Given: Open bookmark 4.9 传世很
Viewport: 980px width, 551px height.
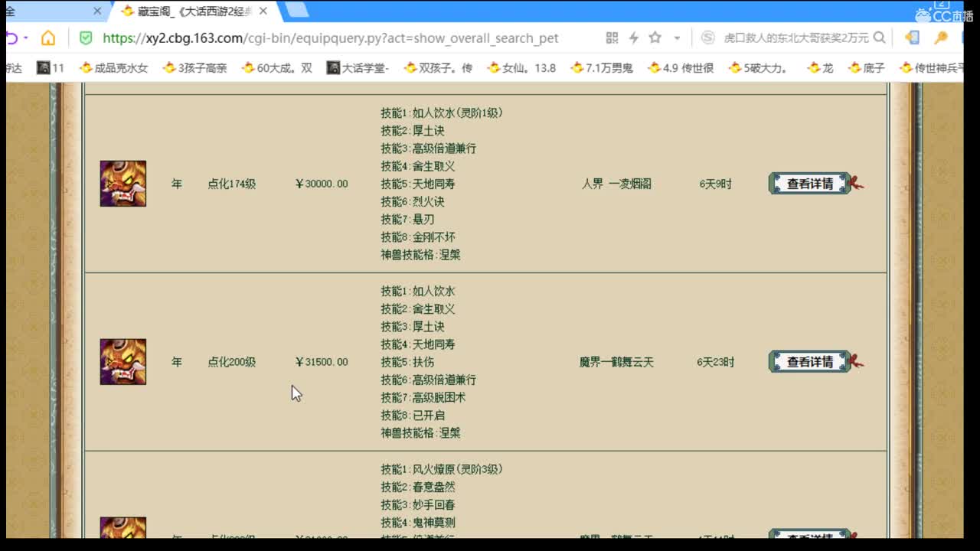Looking at the screenshot, I should click(681, 68).
